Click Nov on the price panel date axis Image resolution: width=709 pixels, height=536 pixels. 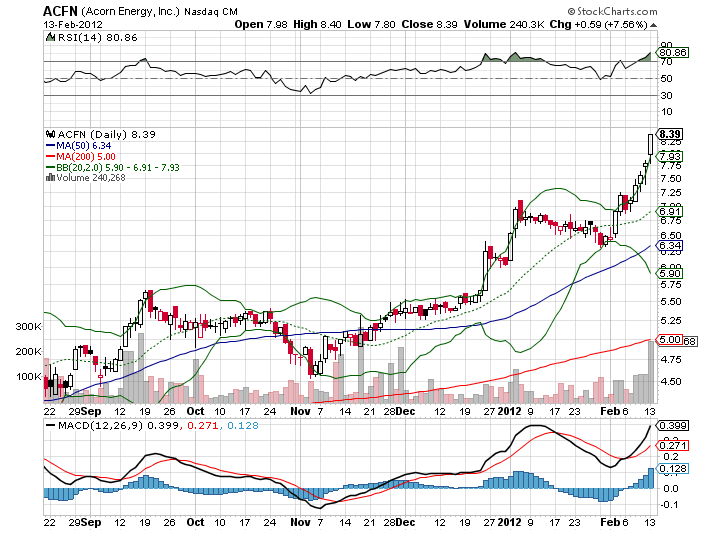tap(300, 411)
